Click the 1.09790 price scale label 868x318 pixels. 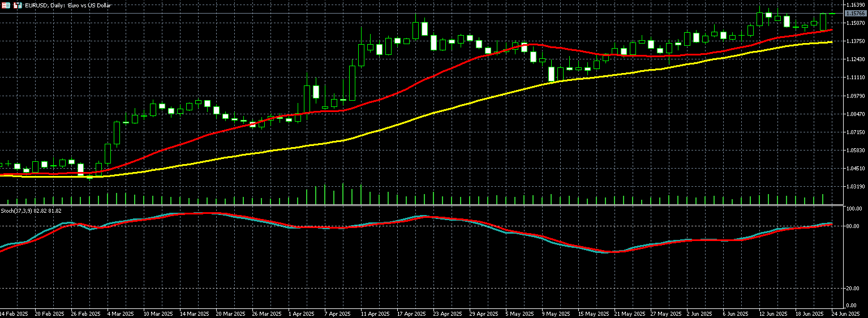pos(855,96)
